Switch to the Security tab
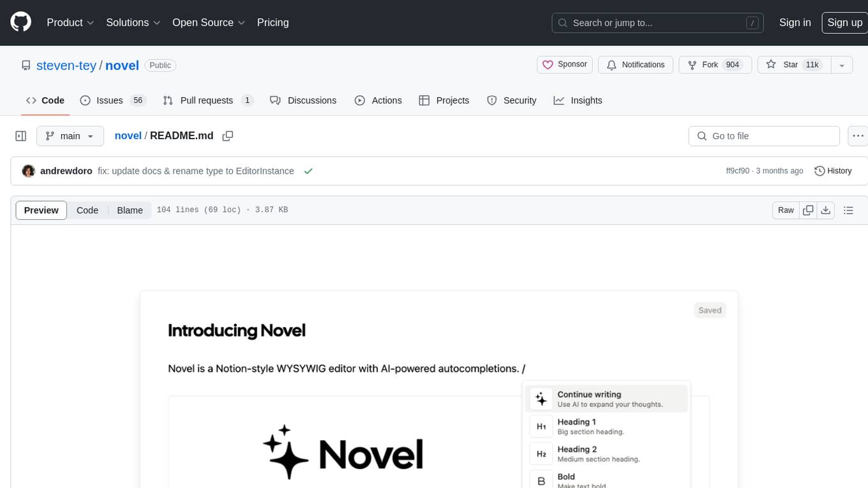This screenshot has width=868, height=488. click(512, 100)
